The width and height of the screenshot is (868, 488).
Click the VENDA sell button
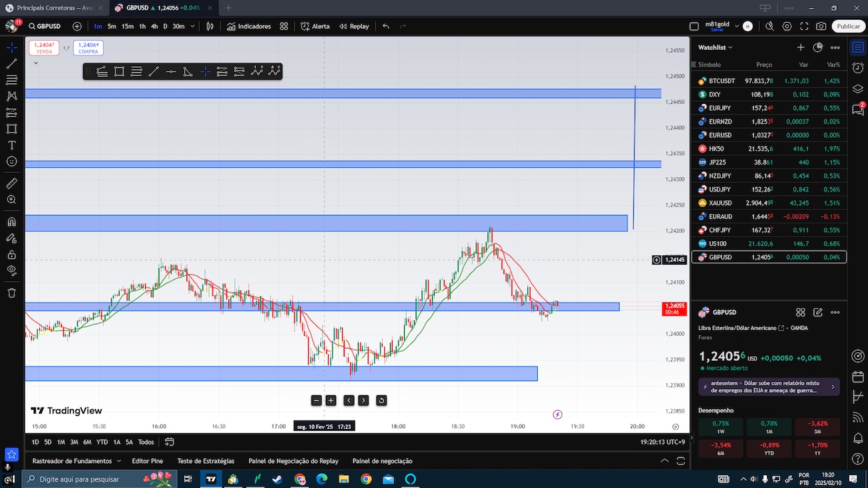click(x=44, y=48)
